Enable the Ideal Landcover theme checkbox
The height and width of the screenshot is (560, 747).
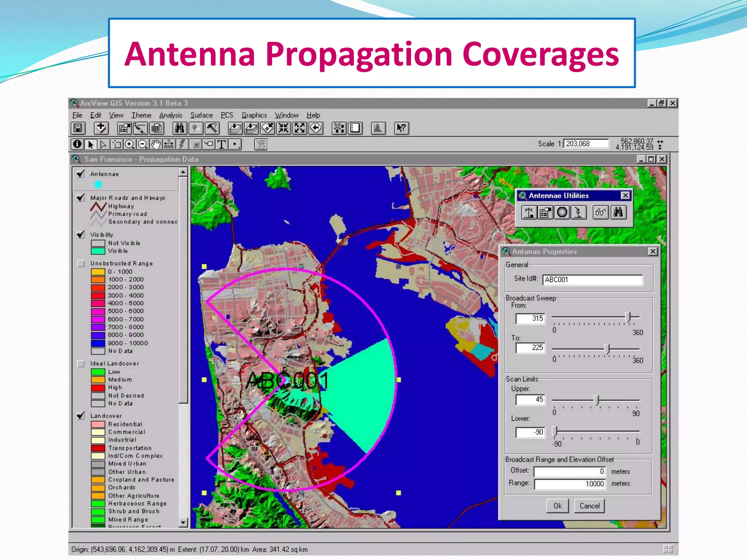click(81, 363)
